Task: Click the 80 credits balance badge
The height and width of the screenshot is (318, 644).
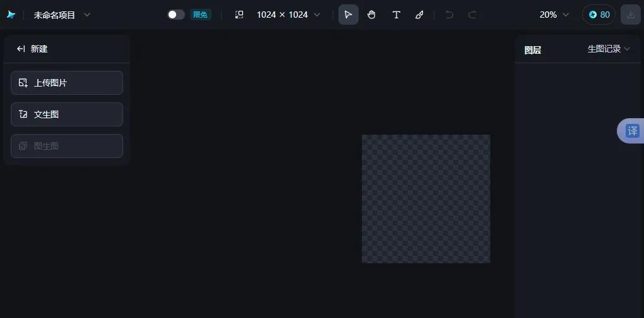Action: 599,15
